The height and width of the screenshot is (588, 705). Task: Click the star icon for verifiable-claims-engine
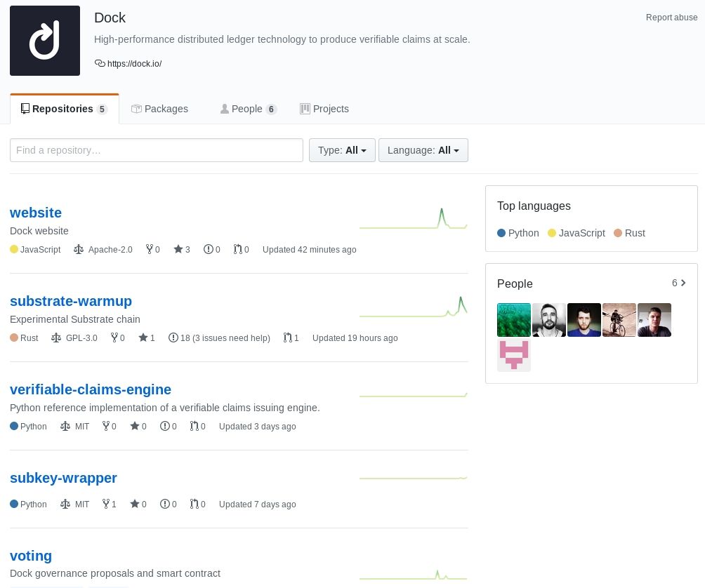point(134,426)
